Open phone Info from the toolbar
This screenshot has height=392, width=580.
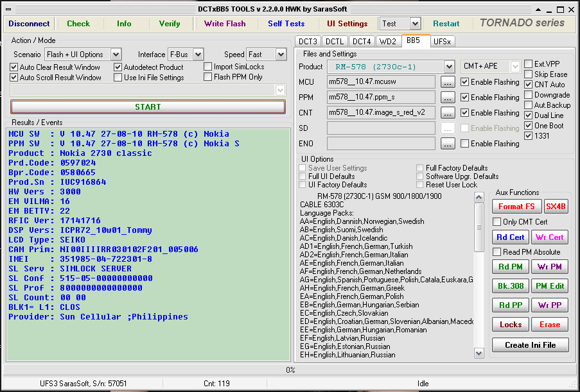(124, 24)
